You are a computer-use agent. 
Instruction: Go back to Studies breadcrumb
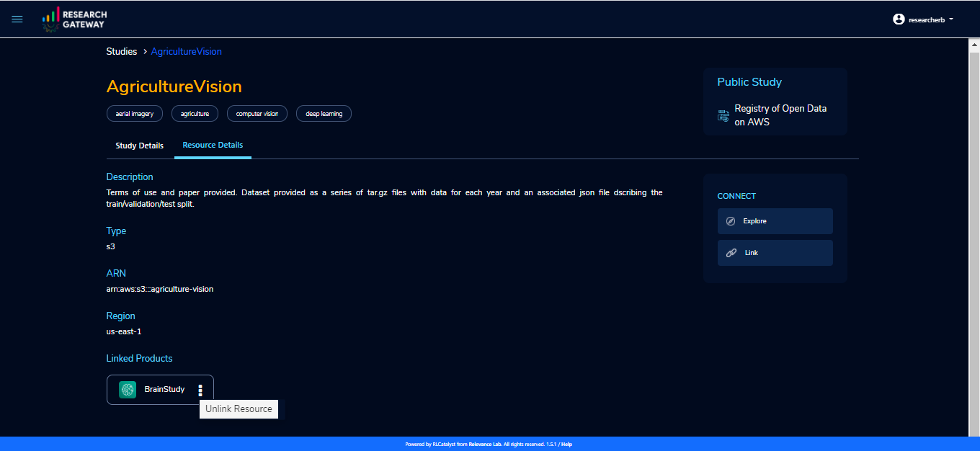[122, 51]
